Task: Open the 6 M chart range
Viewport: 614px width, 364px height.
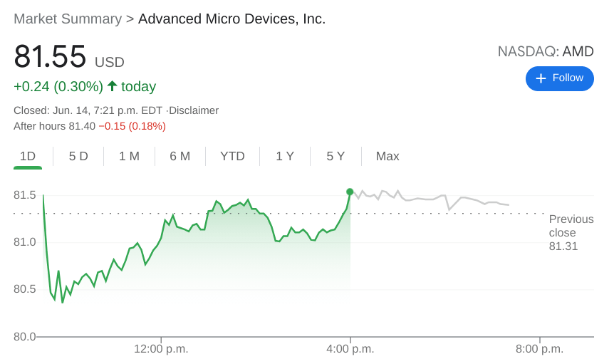Action: (x=179, y=156)
